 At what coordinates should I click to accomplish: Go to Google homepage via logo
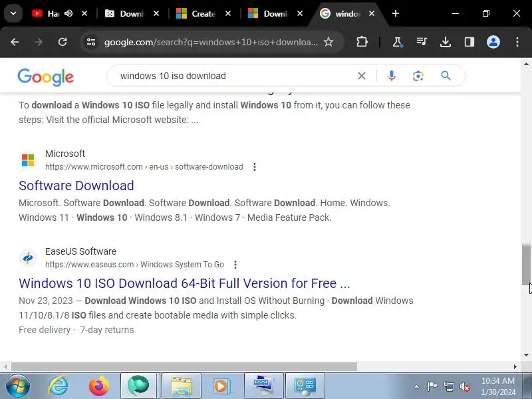(x=45, y=77)
